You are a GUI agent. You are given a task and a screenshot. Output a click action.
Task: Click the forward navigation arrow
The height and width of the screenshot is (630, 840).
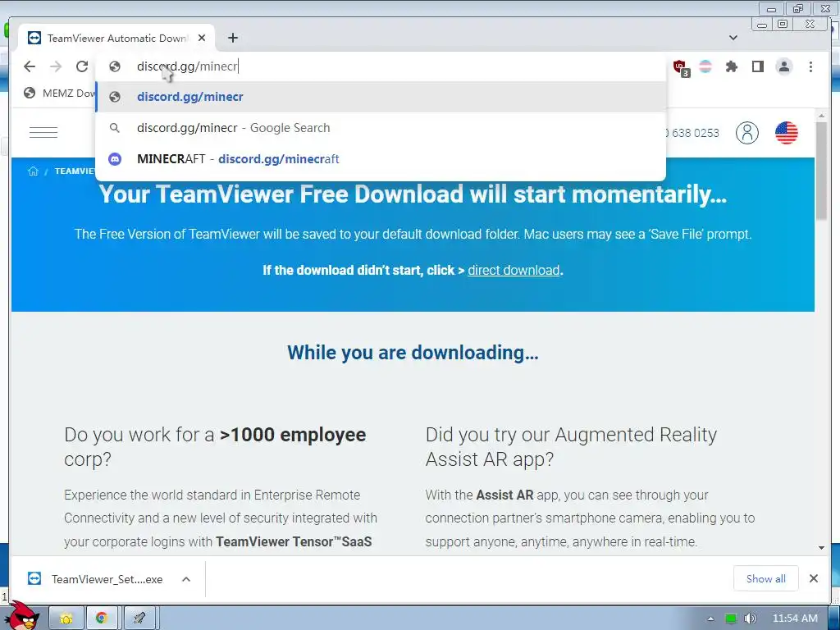click(56, 66)
